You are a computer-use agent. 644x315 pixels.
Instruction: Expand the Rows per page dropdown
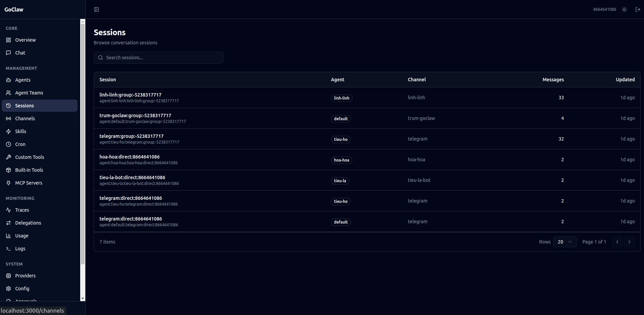click(565, 242)
